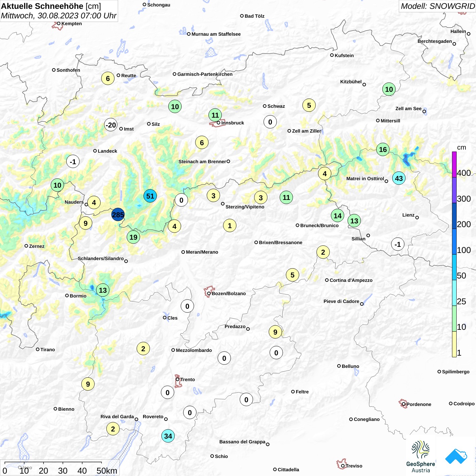The height and width of the screenshot is (476, 476).
Task: Select the yellow 9 marker near Predazzo
Action: [275, 332]
